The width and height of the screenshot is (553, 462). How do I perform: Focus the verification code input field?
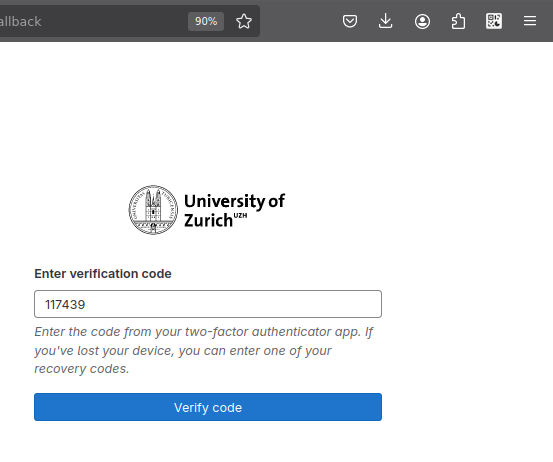coord(208,304)
